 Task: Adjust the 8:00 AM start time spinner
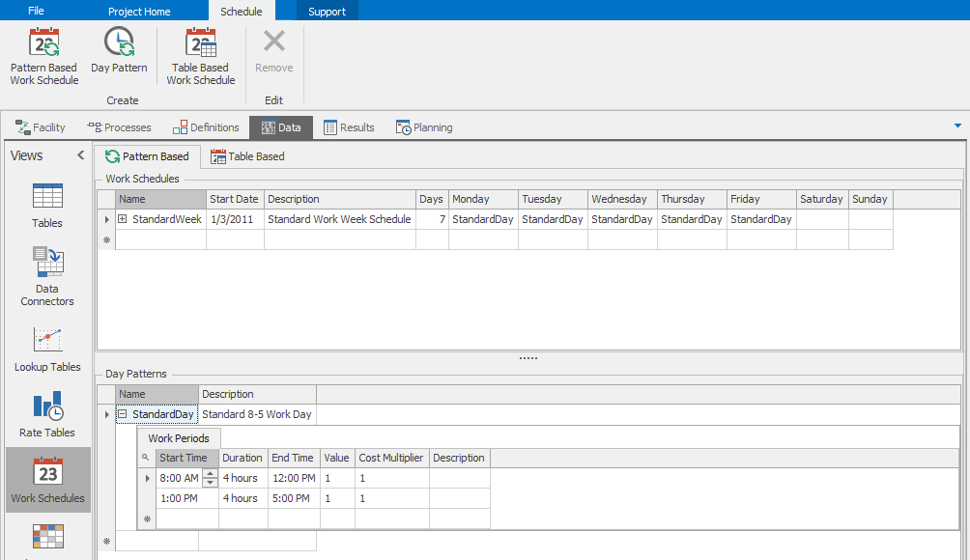point(211,478)
